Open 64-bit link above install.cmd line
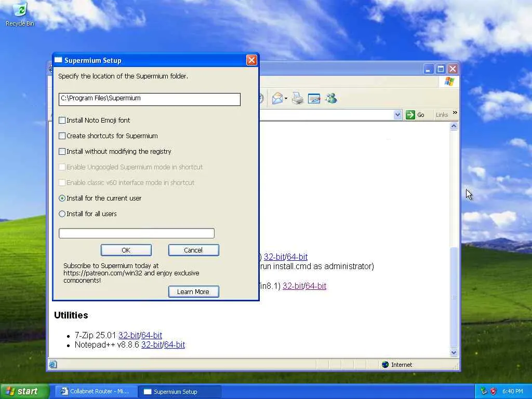Viewport: 532px width, 399px height. pos(297,257)
